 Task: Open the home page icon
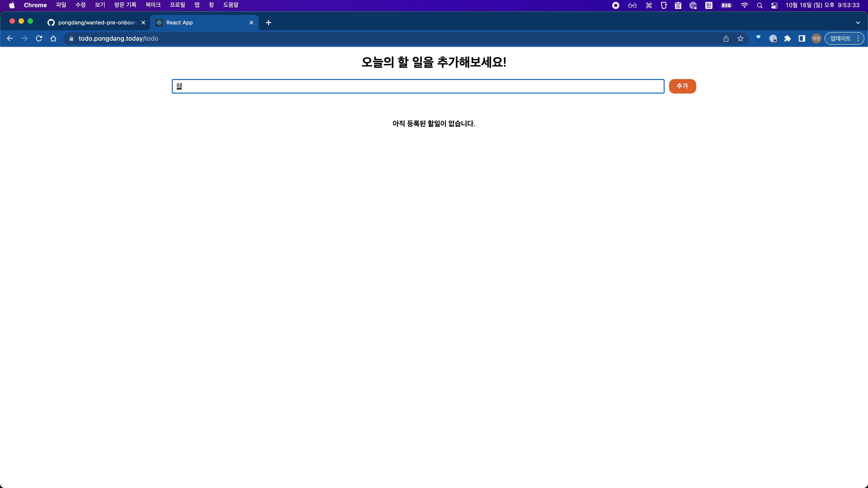53,38
